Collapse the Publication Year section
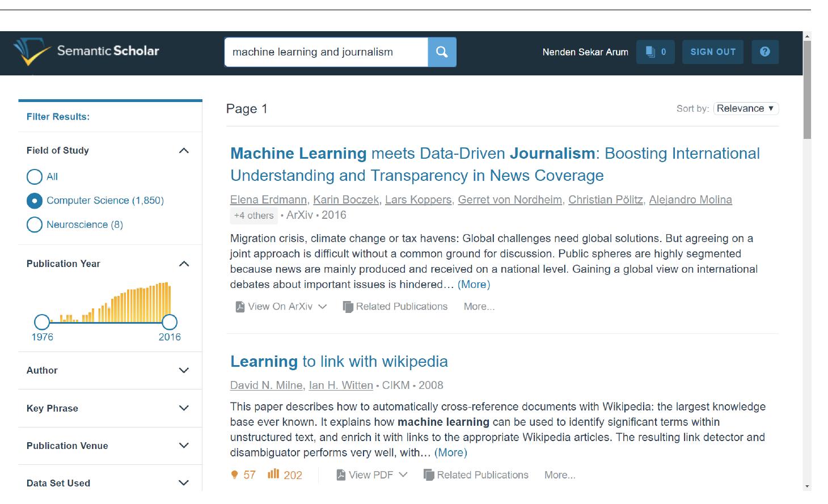The image size is (828, 504). [183, 264]
